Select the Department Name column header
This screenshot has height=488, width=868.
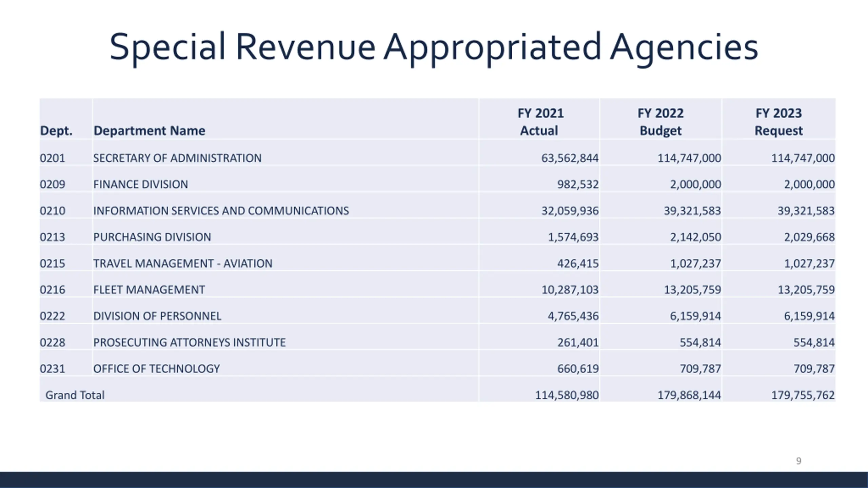point(149,131)
